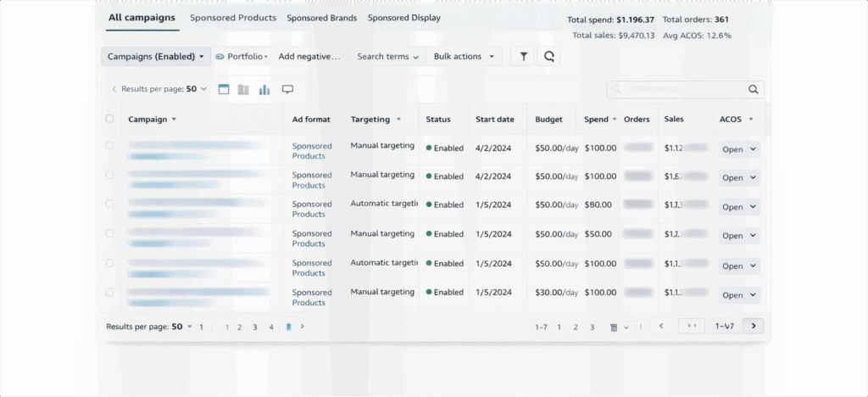Check the first campaign row checkbox
Screen dimensions: 868x397
coord(109,146)
